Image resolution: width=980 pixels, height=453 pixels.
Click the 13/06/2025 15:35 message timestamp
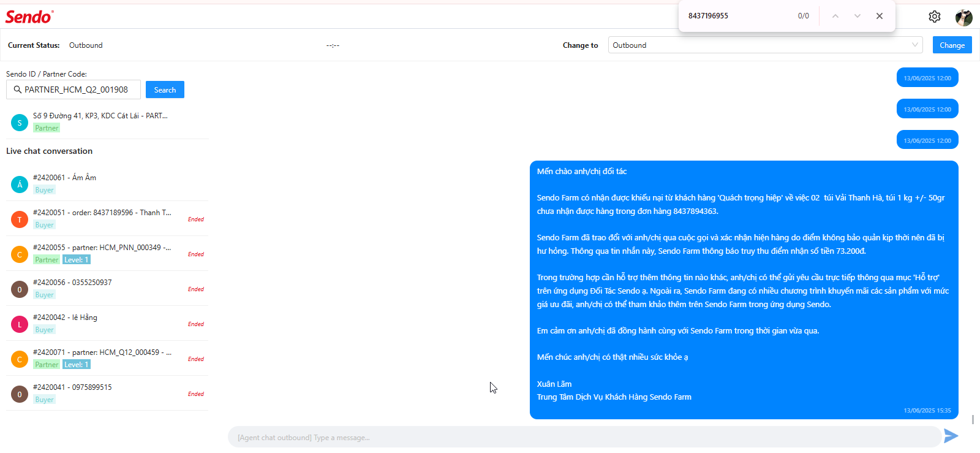(x=927, y=411)
